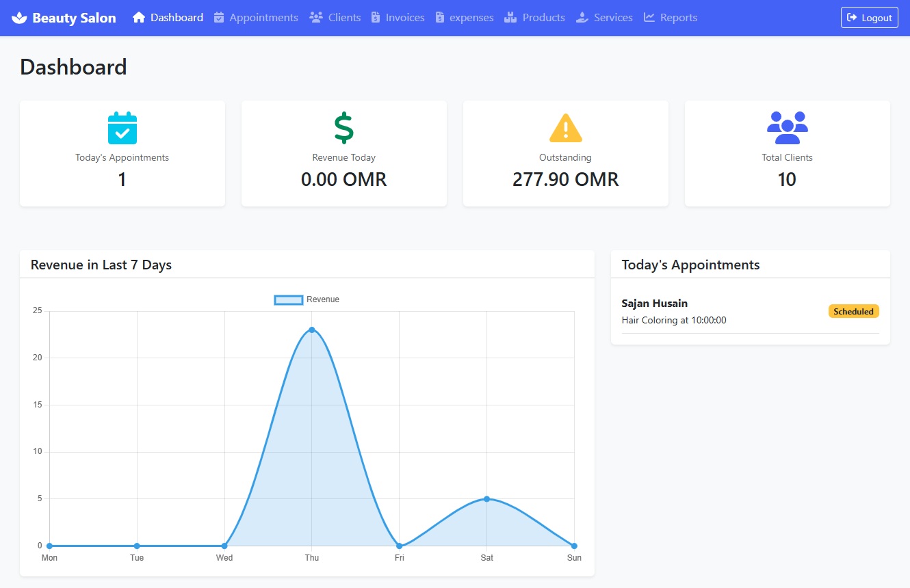
Task: Select the Thursday peak data point on the chart
Action: (312, 330)
